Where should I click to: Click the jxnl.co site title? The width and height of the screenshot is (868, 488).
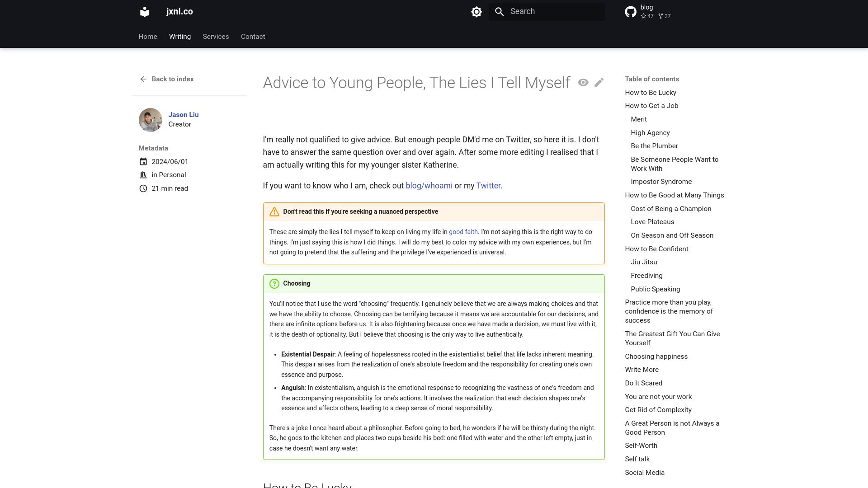[179, 12]
